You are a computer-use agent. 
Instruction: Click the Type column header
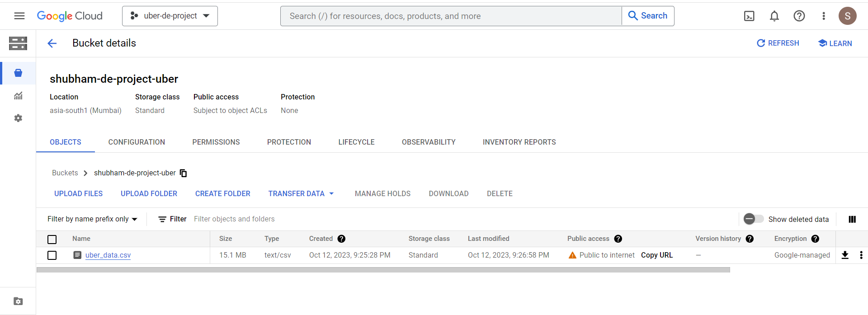click(x=272, y=239)
